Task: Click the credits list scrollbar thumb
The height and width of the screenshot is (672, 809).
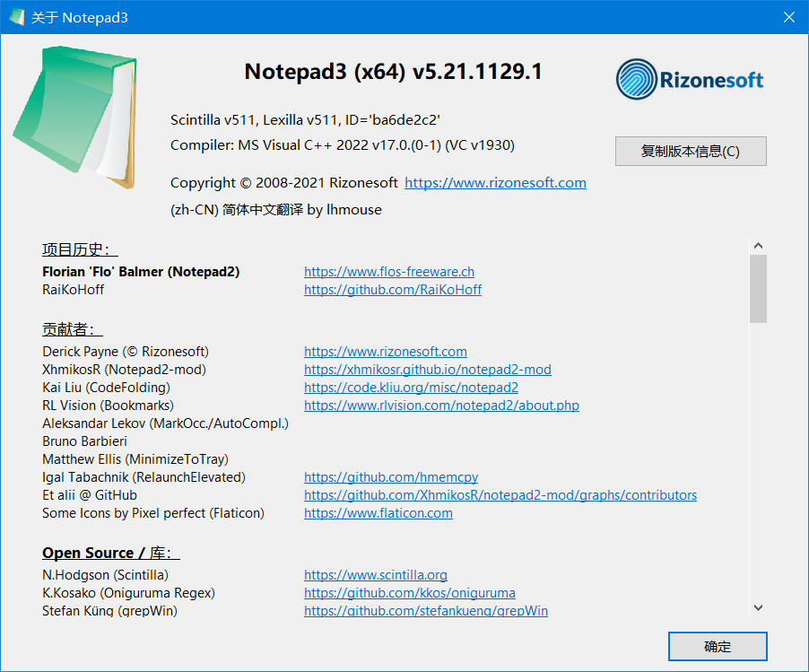Action: [758, 289]
